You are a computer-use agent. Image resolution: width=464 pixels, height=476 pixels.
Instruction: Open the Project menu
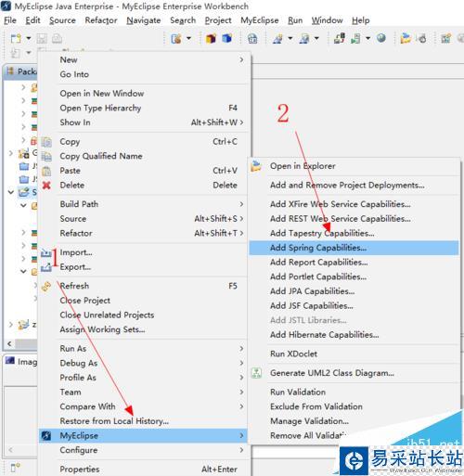coord(218,20)
